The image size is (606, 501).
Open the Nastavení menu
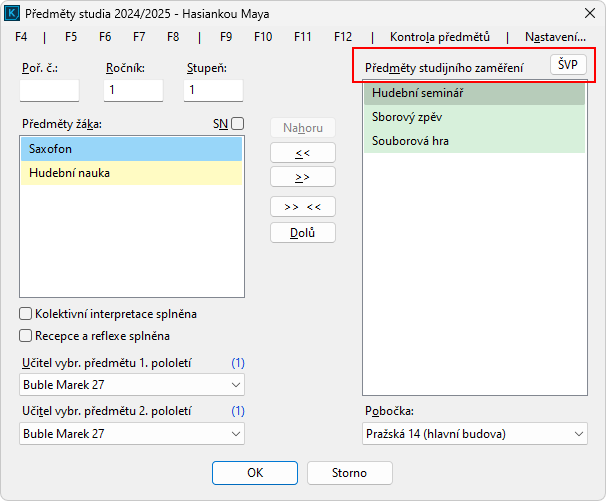(x=555, y=37)
